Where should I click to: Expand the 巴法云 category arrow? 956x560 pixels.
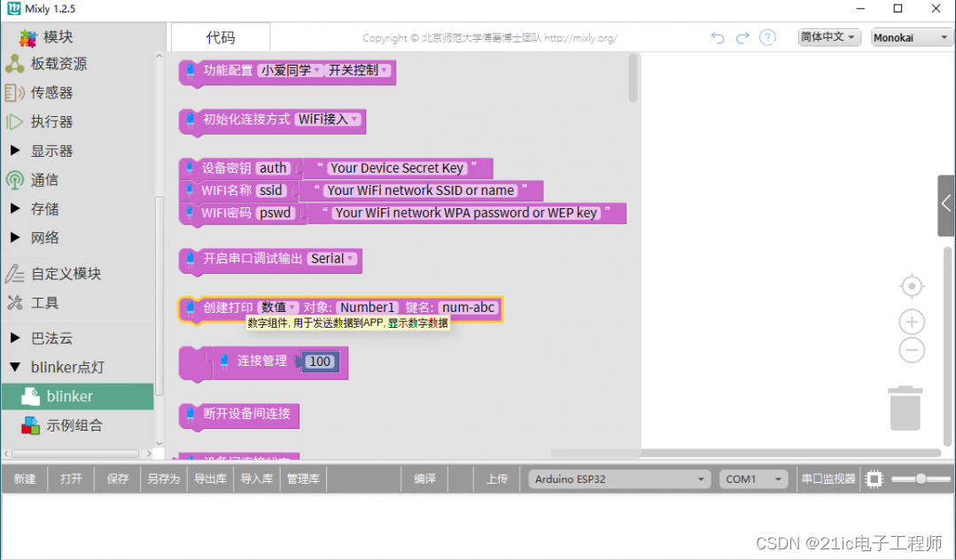coord(15,338)
